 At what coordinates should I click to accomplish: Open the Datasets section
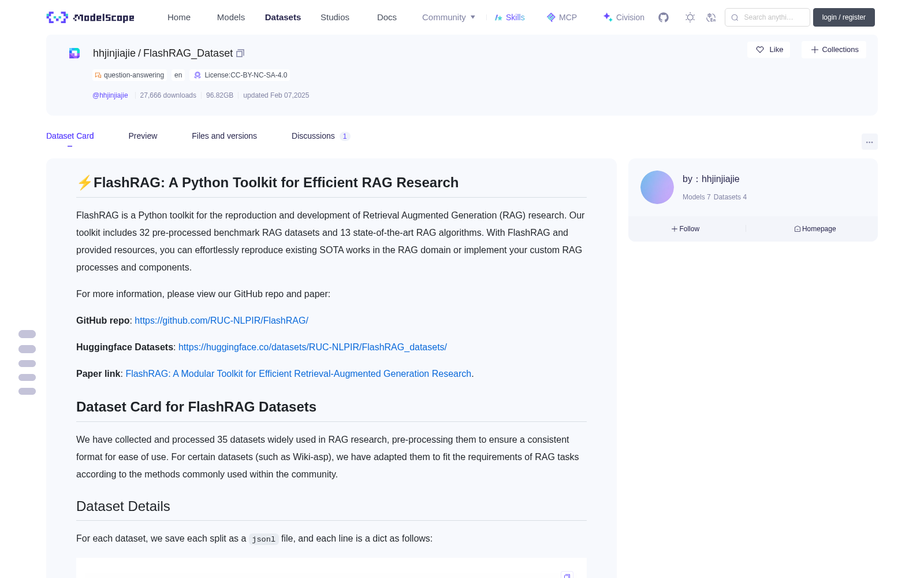pos(283,17)
